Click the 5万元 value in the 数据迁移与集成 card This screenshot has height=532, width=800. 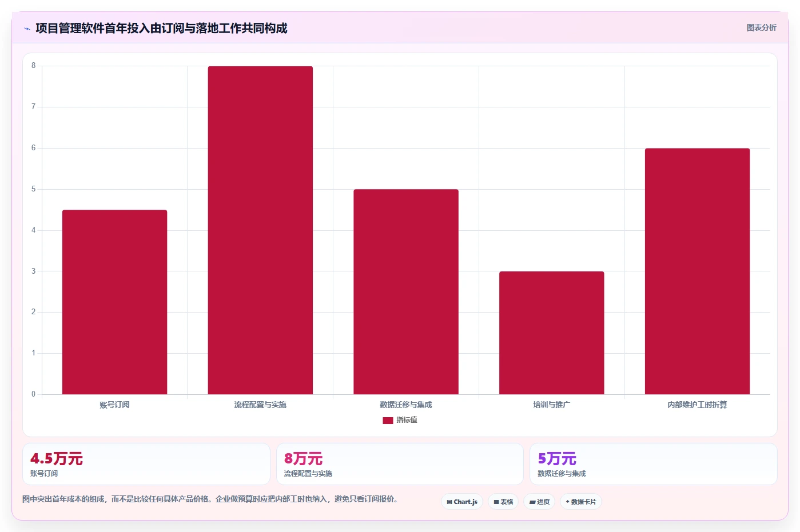tap(557, 459)
